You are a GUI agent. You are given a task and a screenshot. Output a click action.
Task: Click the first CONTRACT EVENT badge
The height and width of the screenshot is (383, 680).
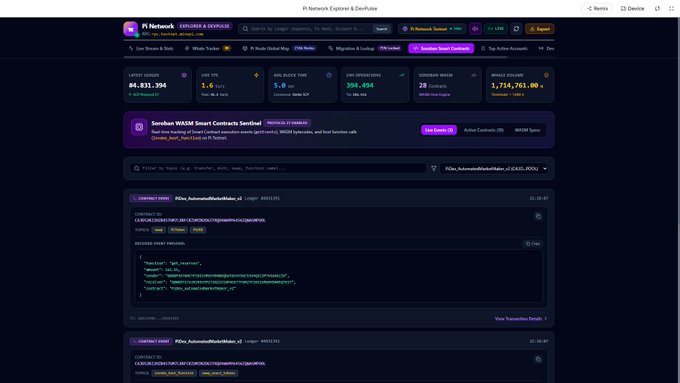[151, 198]
